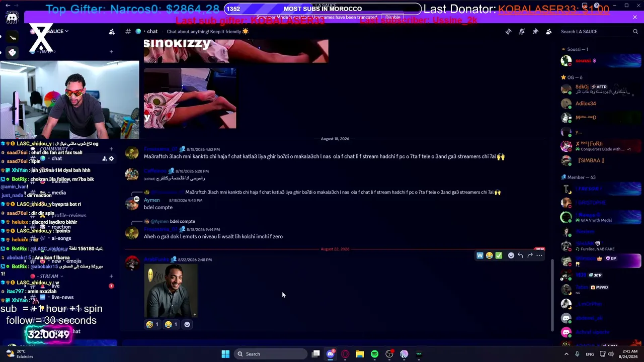Open the media channel
The image size is (644, 362).
(59, 193)
